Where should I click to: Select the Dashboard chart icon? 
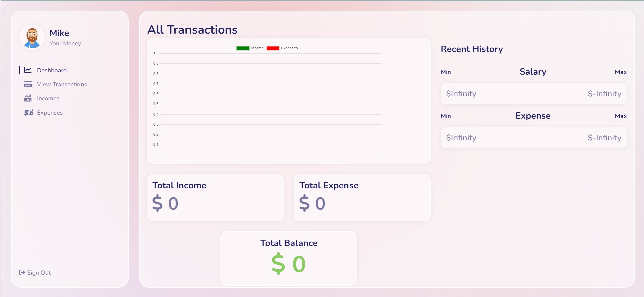[x=29, y=70]
